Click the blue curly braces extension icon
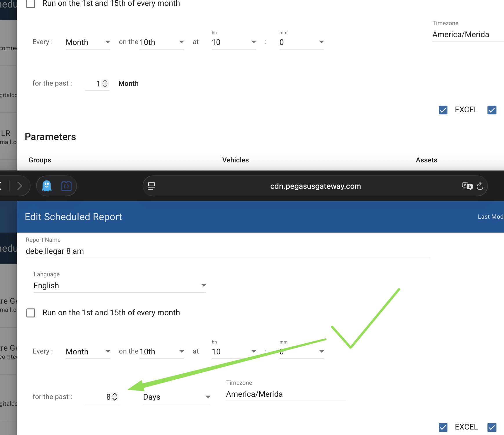The height and width of the screenshot is (435, 504). (x=66, y=186)
